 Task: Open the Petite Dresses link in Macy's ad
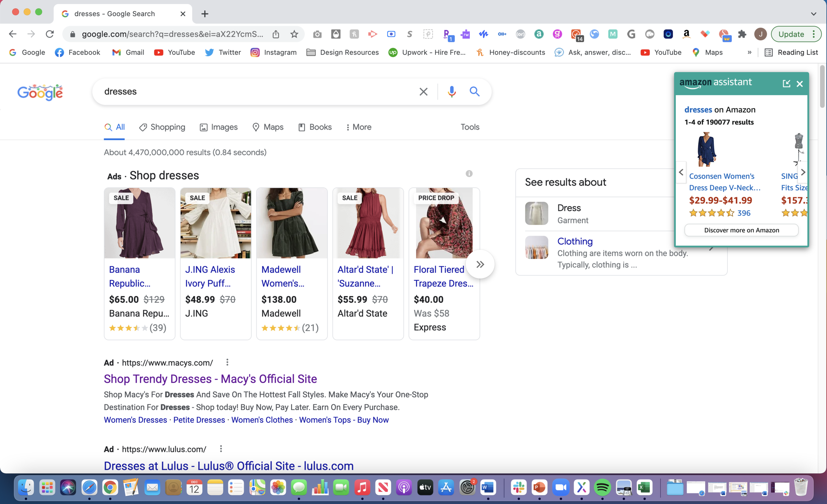tap(199, 420)
